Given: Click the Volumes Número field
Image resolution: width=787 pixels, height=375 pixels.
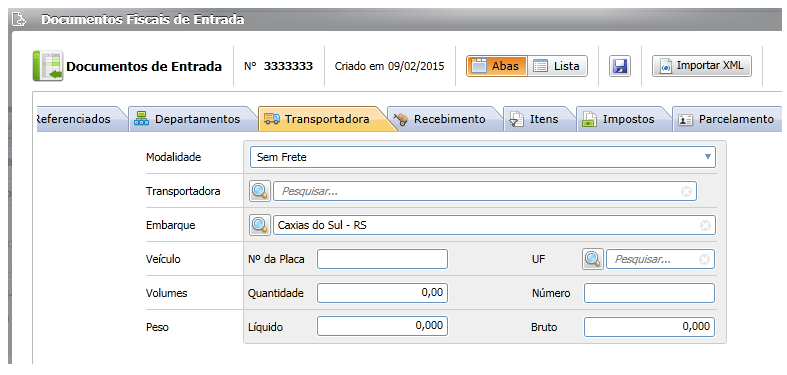Looking at the screenshot, I should point(649,293).
